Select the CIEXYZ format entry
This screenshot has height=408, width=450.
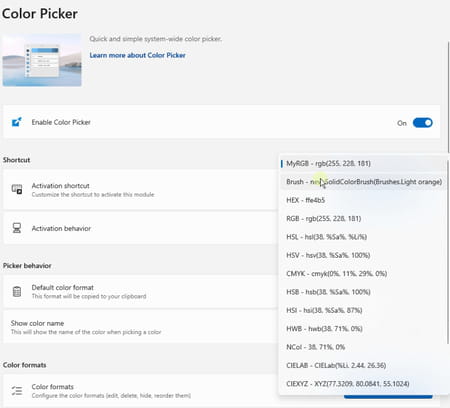363,384
